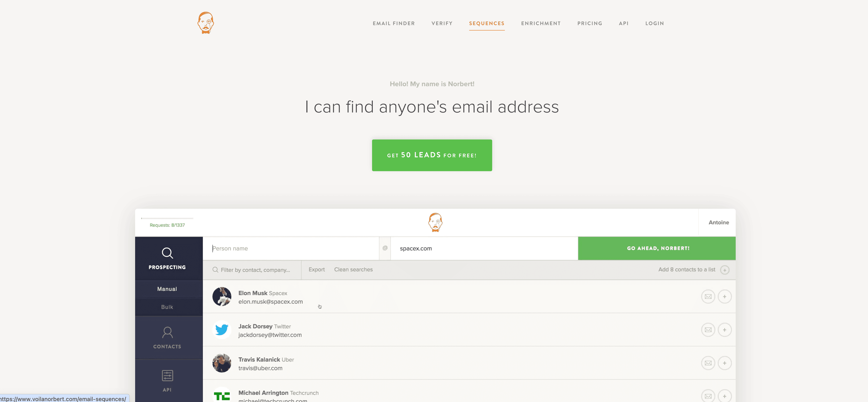Select the Bulk prospecting tab

pyautogui.click(x=167, y=307)
